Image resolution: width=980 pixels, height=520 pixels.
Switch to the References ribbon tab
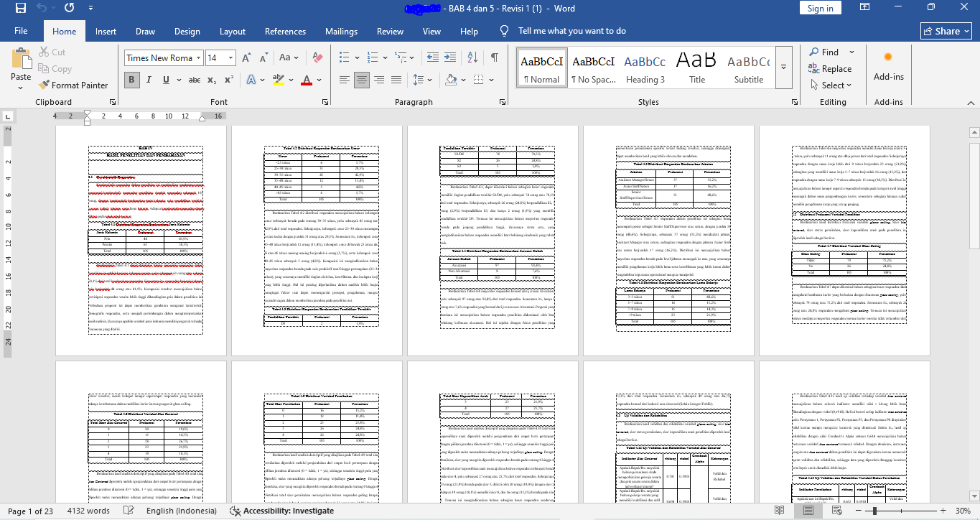pyautogui.click(x=285, y=32)
